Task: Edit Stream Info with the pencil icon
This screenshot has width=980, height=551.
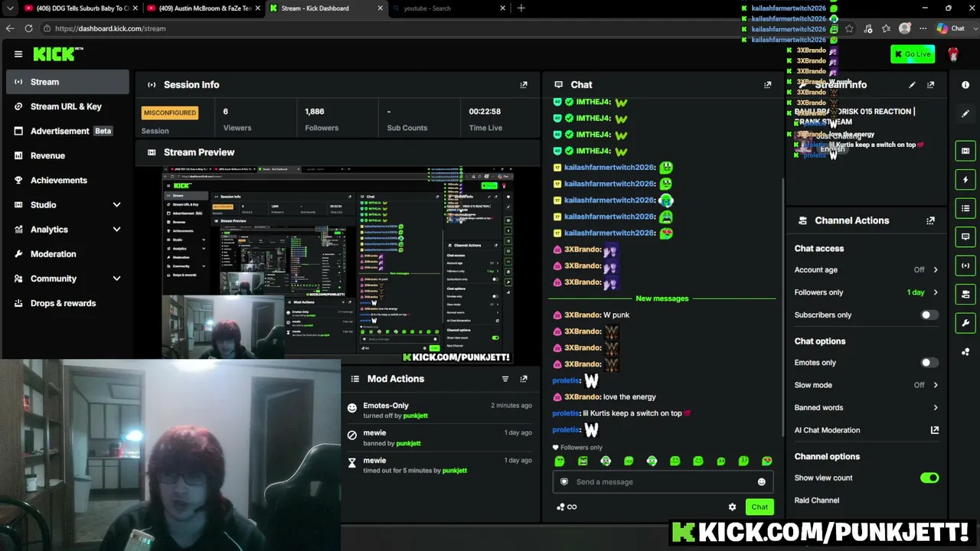Action: tap(912, 85)
